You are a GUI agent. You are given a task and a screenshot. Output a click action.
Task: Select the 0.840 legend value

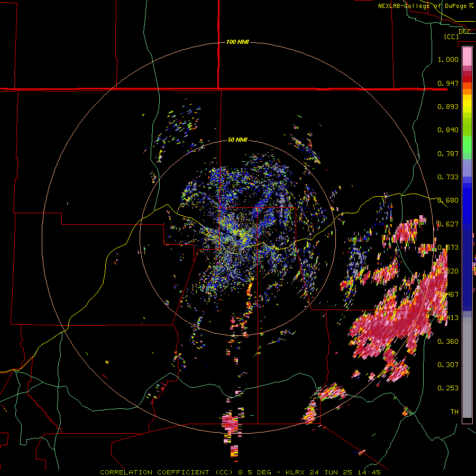click(448, 130)
